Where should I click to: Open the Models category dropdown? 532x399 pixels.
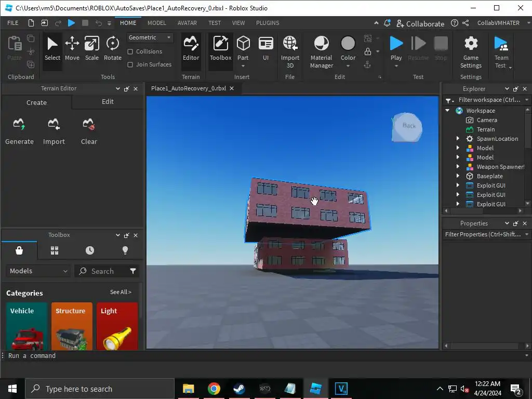(38, 271)
